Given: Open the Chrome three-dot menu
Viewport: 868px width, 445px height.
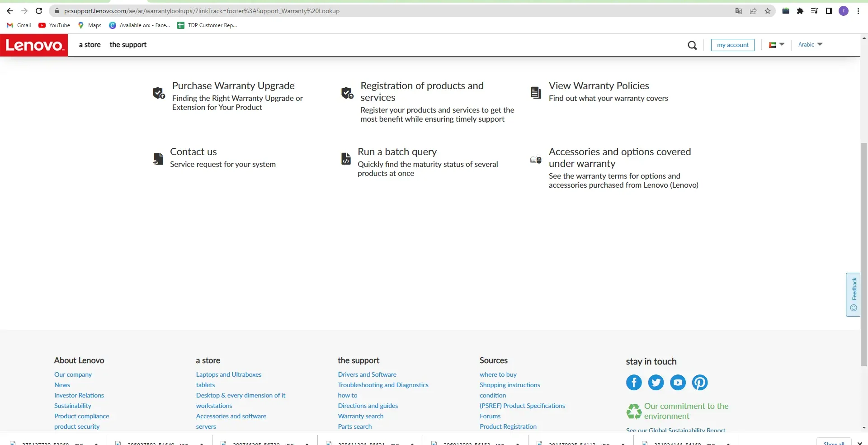Looking at the screenshot, I should (858, 11).
